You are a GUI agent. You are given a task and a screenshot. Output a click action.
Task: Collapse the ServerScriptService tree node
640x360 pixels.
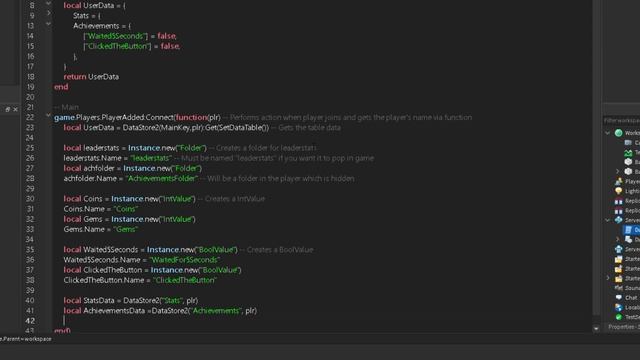[x=608, y=220]
